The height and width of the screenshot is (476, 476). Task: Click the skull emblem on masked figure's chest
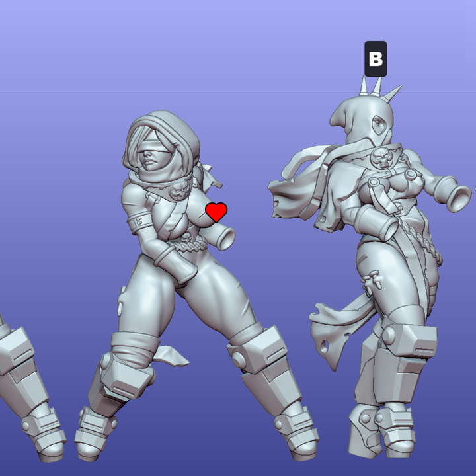[381, 158]
